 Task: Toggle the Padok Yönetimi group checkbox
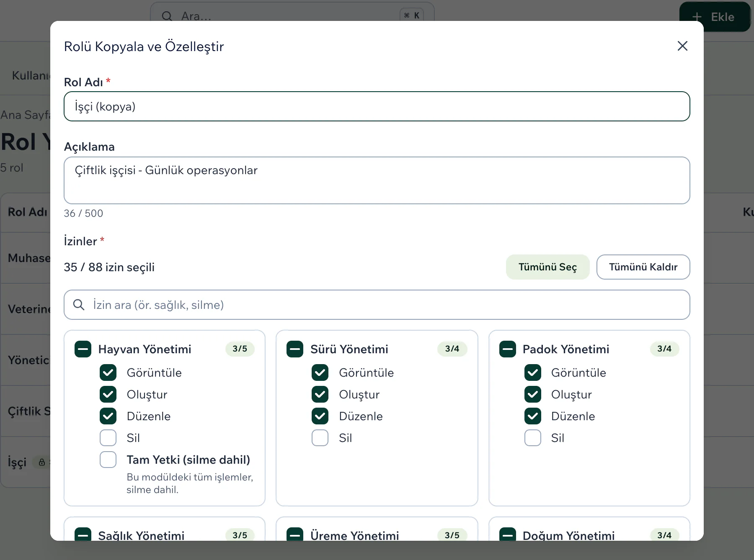508,349
